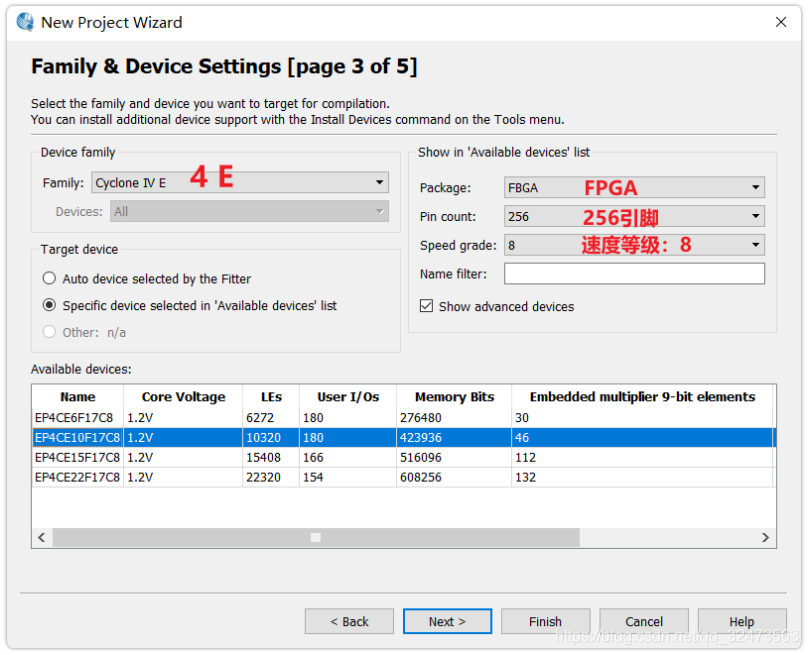Click LEs value 15408
This screenshot has width=809, height=655.
pos(263,457)
